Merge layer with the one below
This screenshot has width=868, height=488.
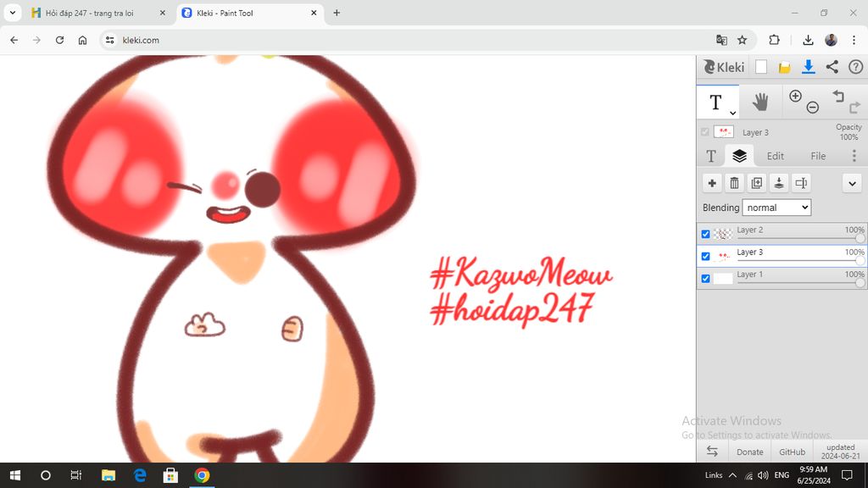779,183
